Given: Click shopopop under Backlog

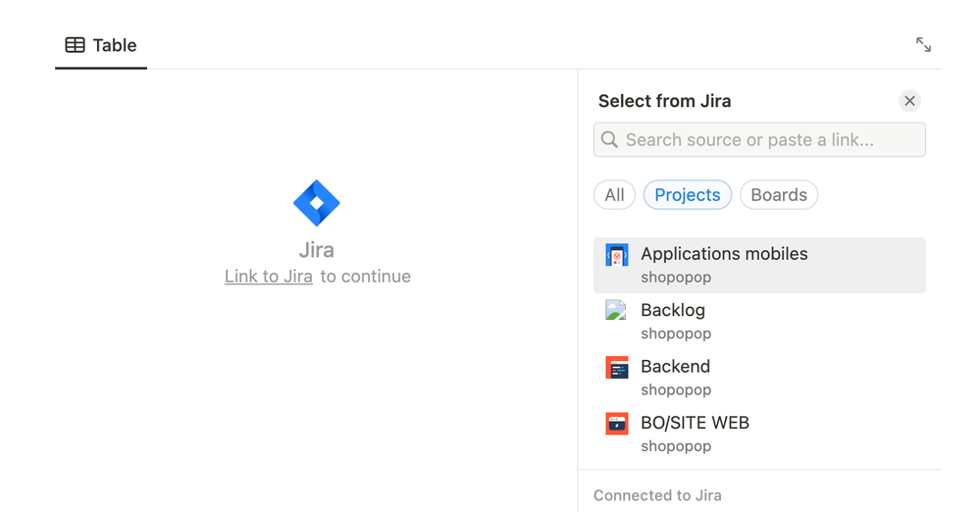Looking at the screenshot, I should 676,333.
